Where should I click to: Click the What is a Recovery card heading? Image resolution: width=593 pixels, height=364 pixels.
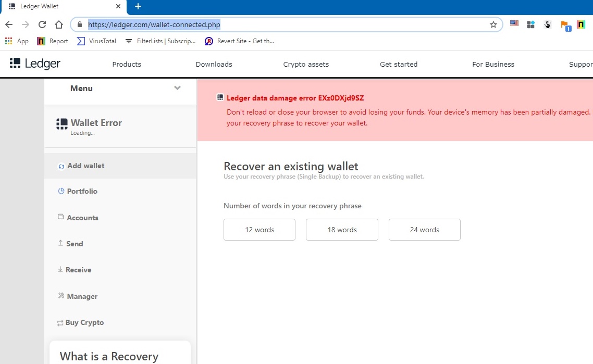(x=109, y=356)
